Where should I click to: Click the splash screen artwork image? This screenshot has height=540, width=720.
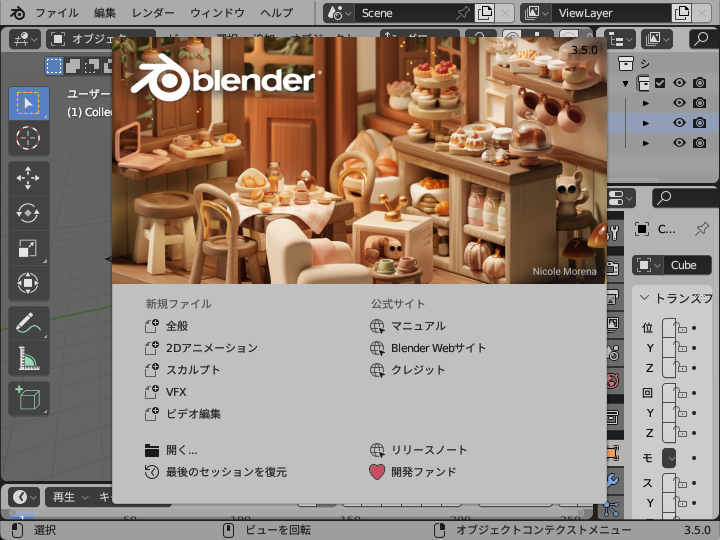tap(359, 160)
